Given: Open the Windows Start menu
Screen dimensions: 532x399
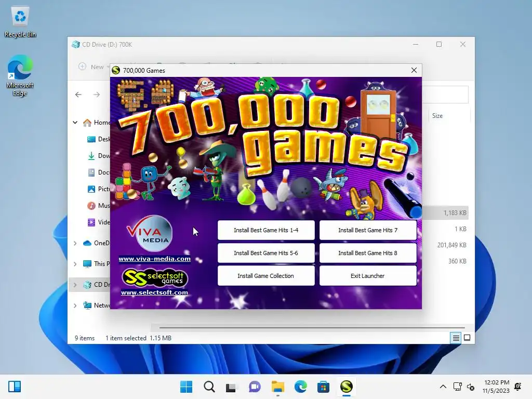Looking at the screenshot, I should coord(186,387).
